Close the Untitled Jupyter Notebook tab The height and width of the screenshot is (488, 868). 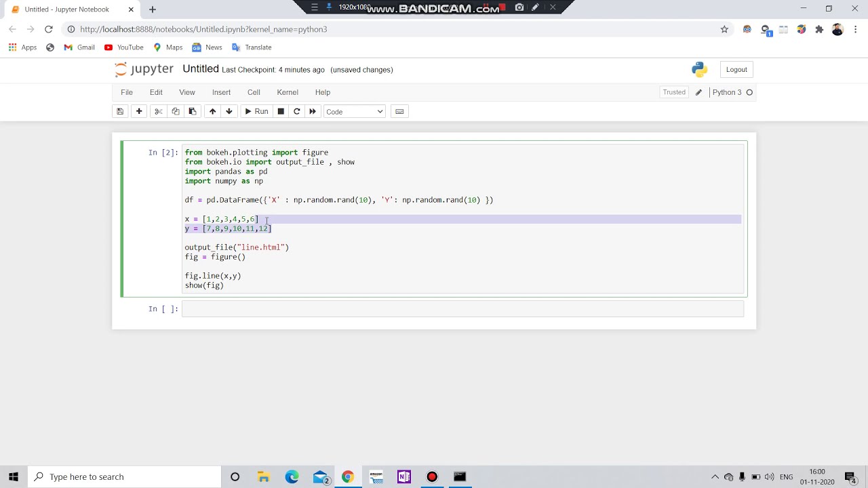[131, 9]
